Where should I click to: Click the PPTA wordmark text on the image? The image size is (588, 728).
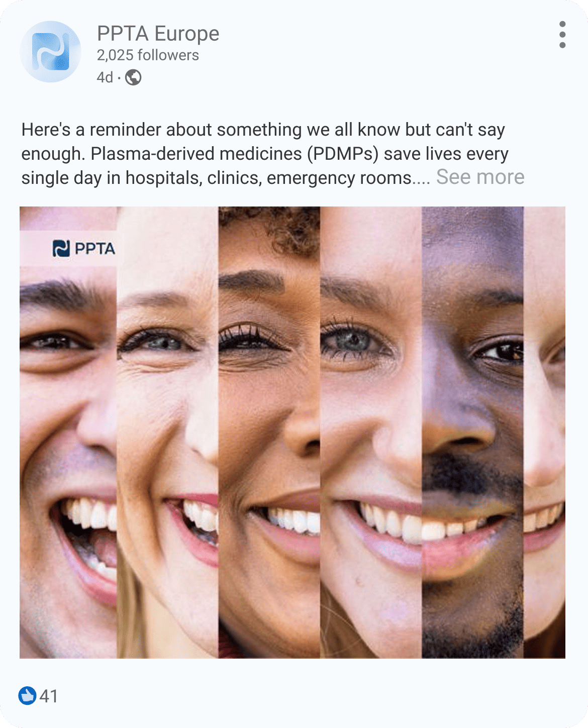[x=94, y=248]
